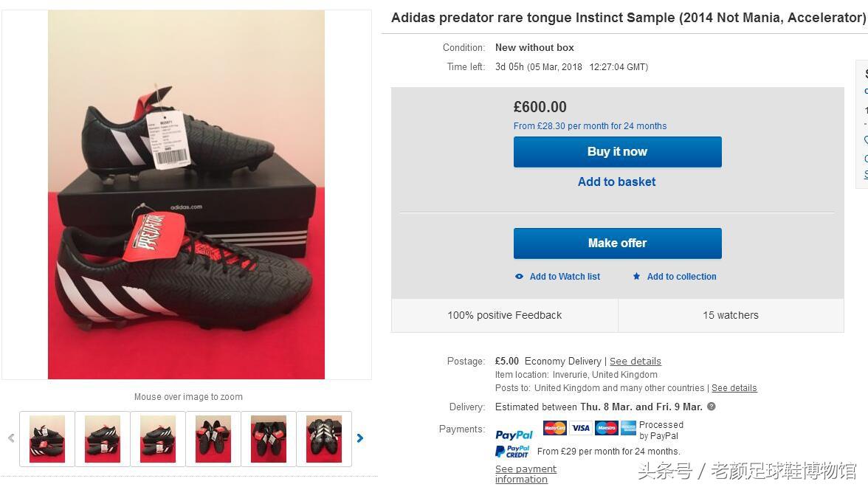The width and height of the screenshot is (868, 487).
Task: Click the Visa card icon
Action: (x=581, y=428)
